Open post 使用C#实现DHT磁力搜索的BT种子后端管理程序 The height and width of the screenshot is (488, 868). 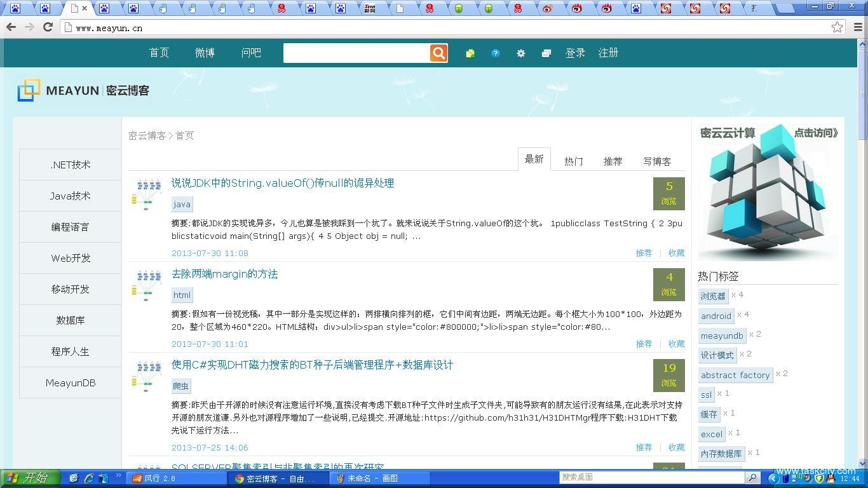[312, 365]
